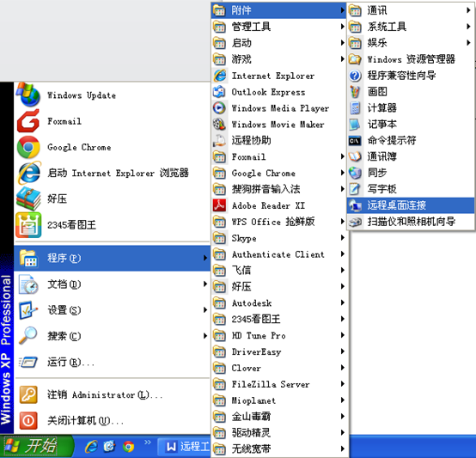Expand the FileZilla Server program folder
This screenshot has height=458, width=476.
[x=279, y=384]
